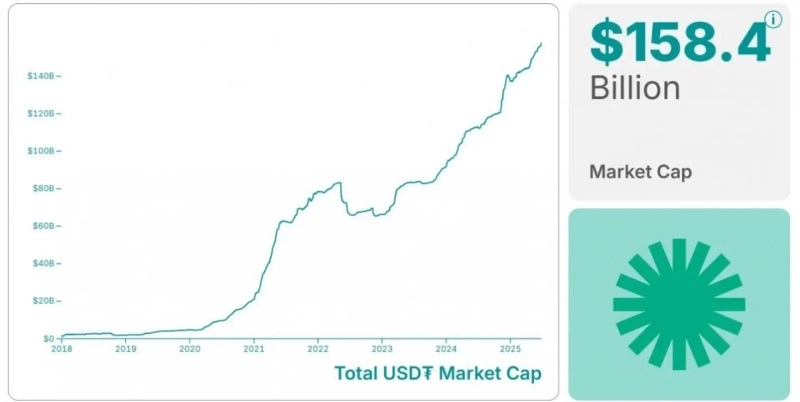The width and height of the screenshot is (800, 402).
Task: Select the 2025 x-axis label
Action: 510,349
